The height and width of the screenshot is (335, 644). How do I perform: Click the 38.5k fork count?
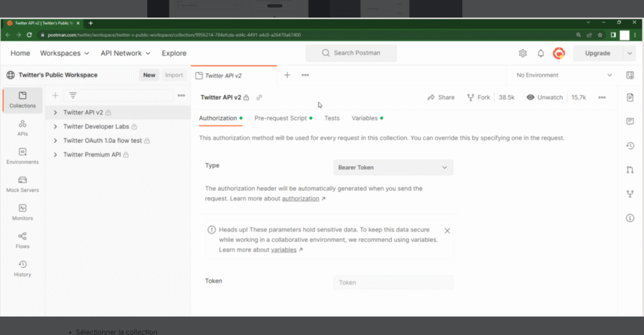click(506, 98)
